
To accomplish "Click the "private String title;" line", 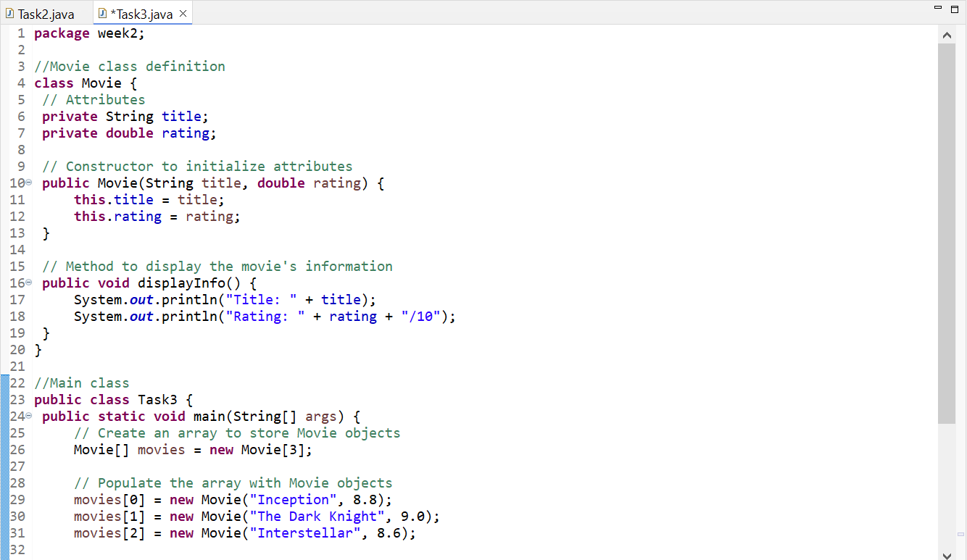I will point(125,117).
